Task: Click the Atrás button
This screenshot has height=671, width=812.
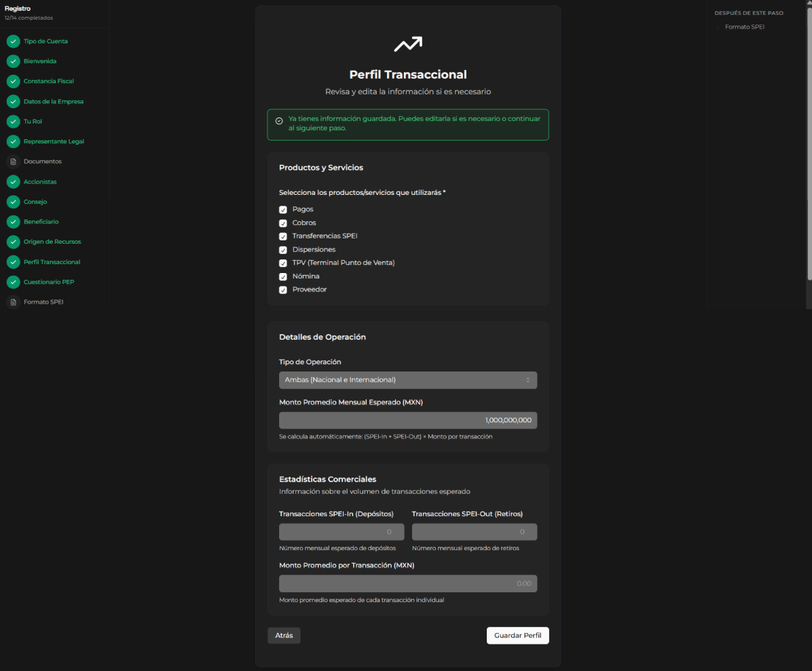Action: point(284,635)
